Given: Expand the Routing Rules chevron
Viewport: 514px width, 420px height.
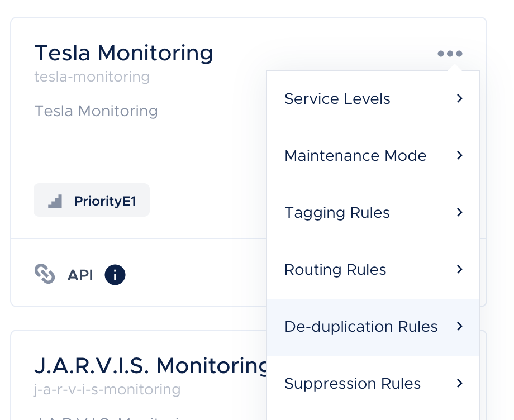Looking at the screenshot, I should point(460,269).
